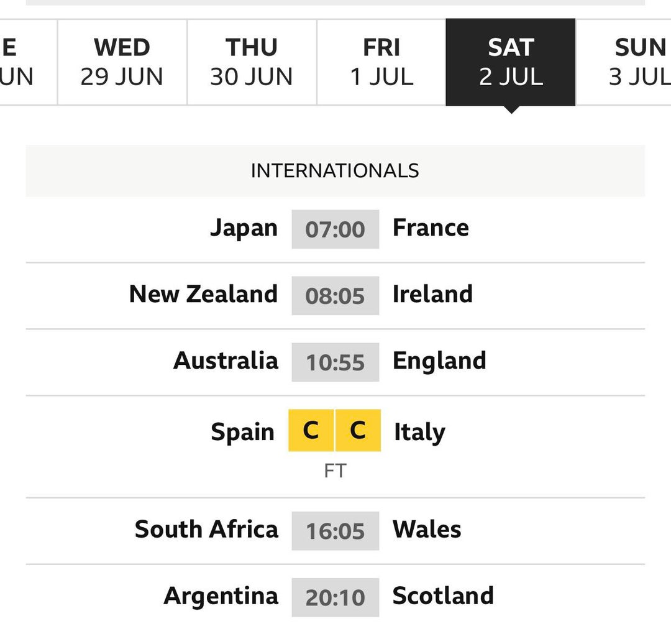This screenshot has width=671, height=644.
Task: Select the WED 29 JUN date tab
Action: click(x=122, y=62)
